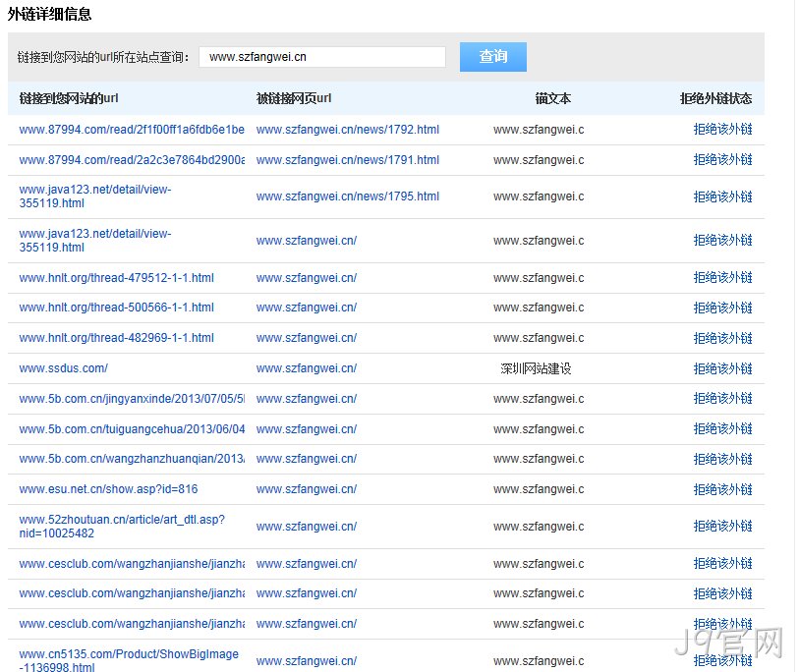Open the 52zhoutuan.cn article link
Viewport: 799px width, 672px height.
122,527
